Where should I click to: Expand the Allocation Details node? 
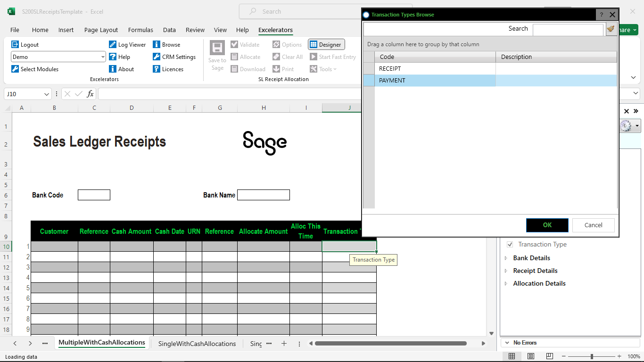point(506,283)
